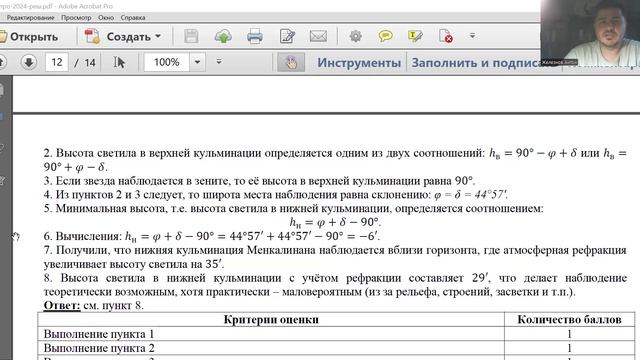Viewport: 640px width, 360px height.
Task: Click the page number field showing 12
Action: tap(56, 62)
